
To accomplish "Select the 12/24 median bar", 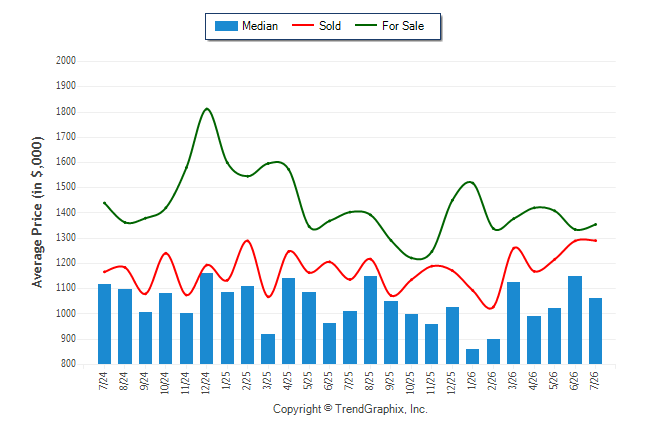I will point(206,318).
